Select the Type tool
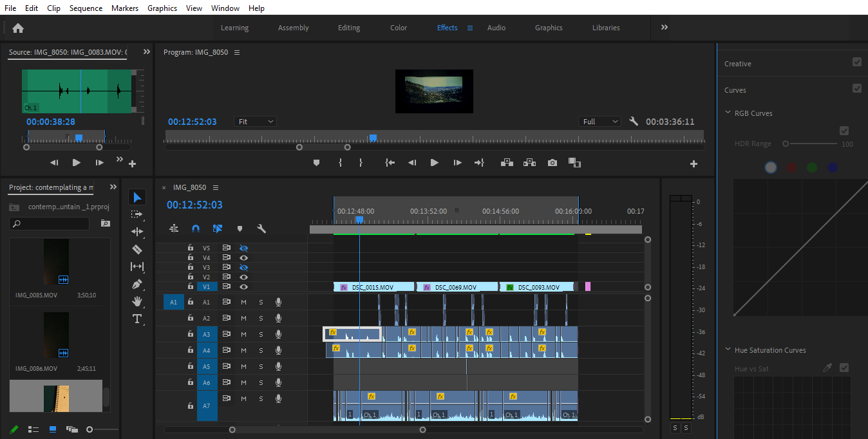868x439 pixels. pos(137,319)
